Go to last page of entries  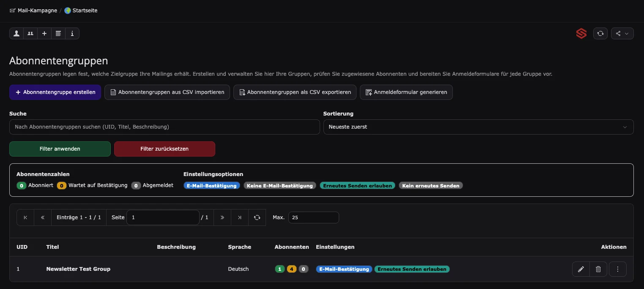tap(240, 217)
